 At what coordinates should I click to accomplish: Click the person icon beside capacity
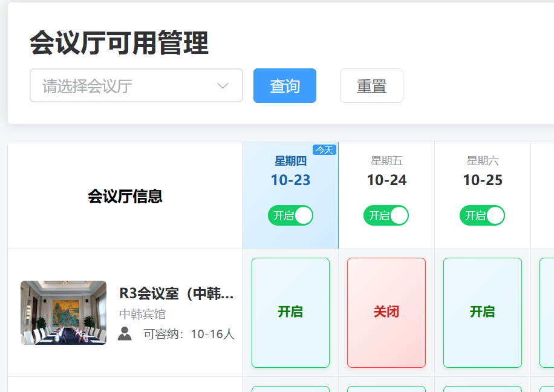click(125, 334)
